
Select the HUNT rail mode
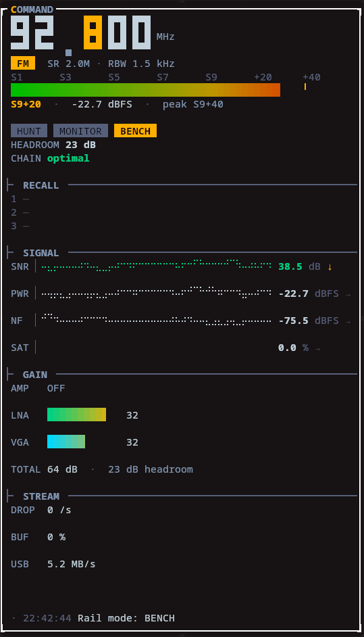29,131
